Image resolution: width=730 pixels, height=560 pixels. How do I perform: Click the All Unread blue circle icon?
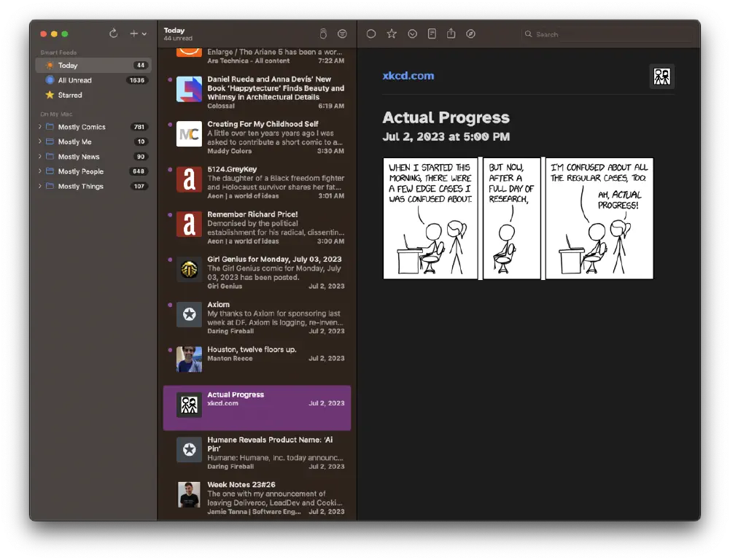tap(50, 80)
